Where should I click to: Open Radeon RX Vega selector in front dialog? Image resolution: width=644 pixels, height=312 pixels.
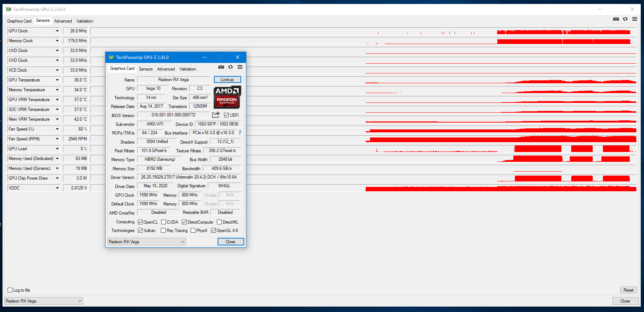tap(147, 241)
